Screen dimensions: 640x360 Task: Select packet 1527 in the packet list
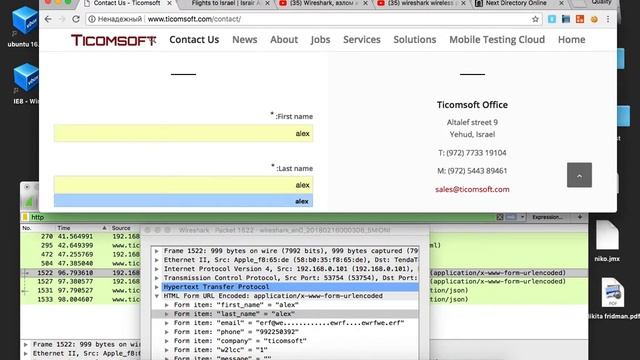(x=80, y=281)
